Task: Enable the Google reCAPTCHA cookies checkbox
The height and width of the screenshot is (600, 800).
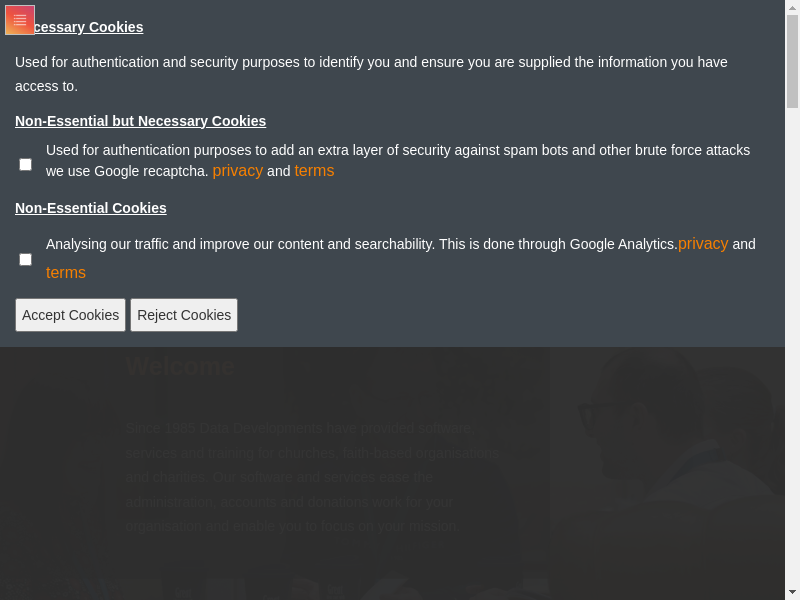Action: 26,165
